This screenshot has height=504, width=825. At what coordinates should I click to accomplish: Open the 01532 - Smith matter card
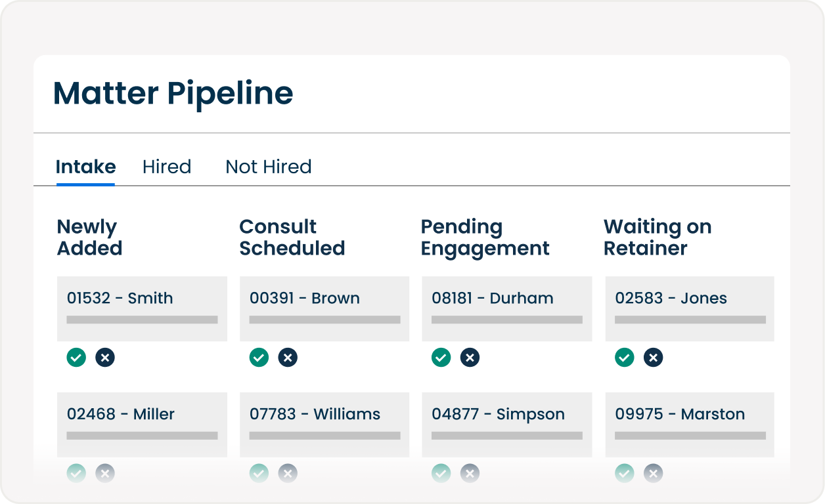pos(142,308)
